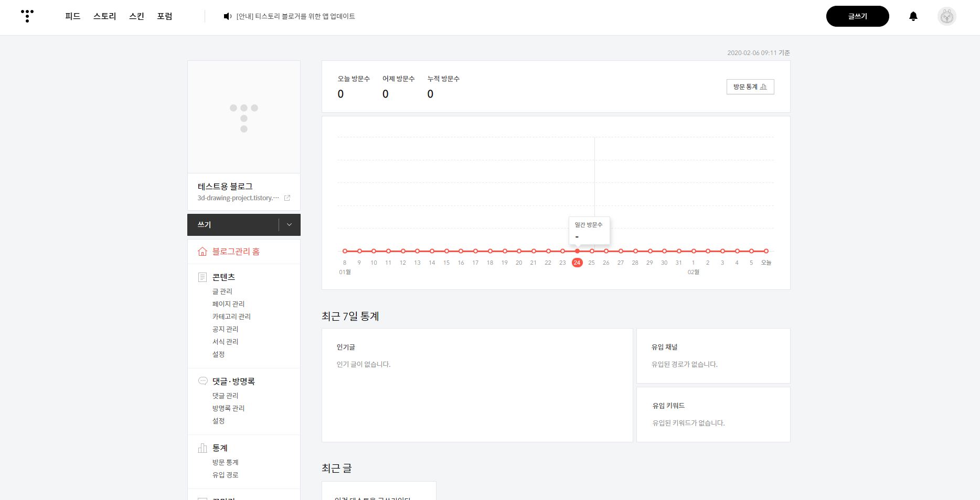Viewport: 980px width, 500px height.
Task: Open 설정 under 콘텐츠
Action: point(218,354)
